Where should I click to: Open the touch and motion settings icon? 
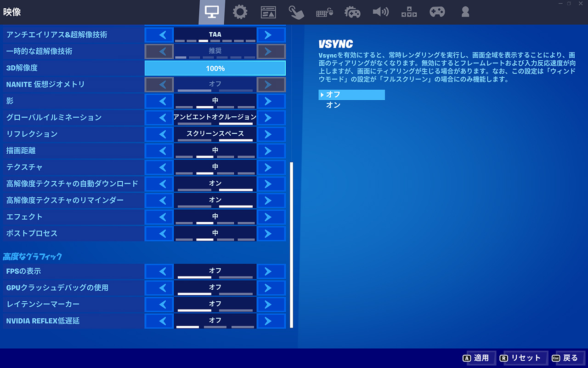pyautogui.click(x=296, y=12)
